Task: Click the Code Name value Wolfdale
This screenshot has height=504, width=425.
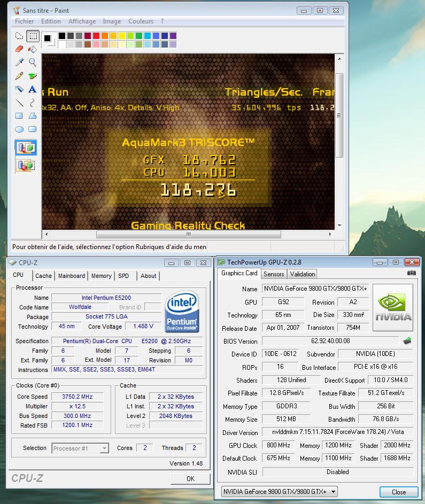Action: (80, 307)
